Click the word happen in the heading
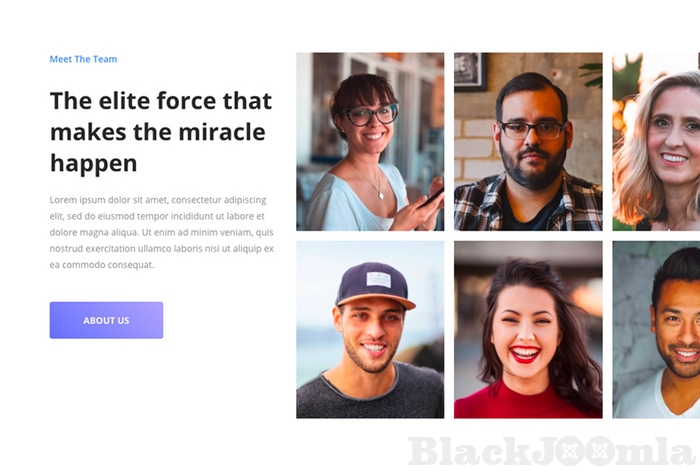Image resolution: width=700 pixels, height=471 pixels. pos(94,164)
